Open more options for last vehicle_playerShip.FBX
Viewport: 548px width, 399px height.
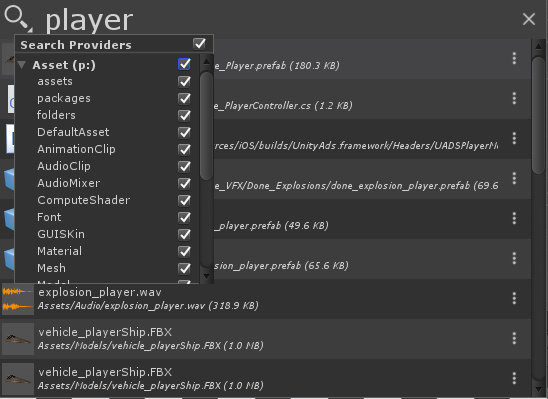(x=514, y=378)
